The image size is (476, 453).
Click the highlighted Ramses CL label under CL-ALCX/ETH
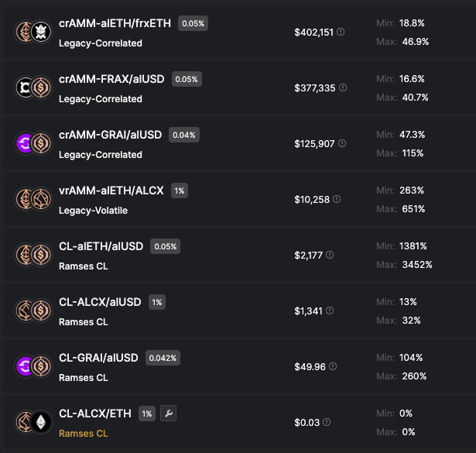tap(83, 434)
